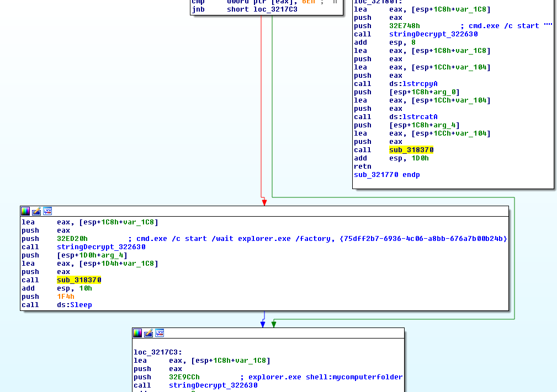This screenshot has height=392, width=557.
Task: Click the 'loc_3217C3:' label line
Action: (x=158, y=352)
